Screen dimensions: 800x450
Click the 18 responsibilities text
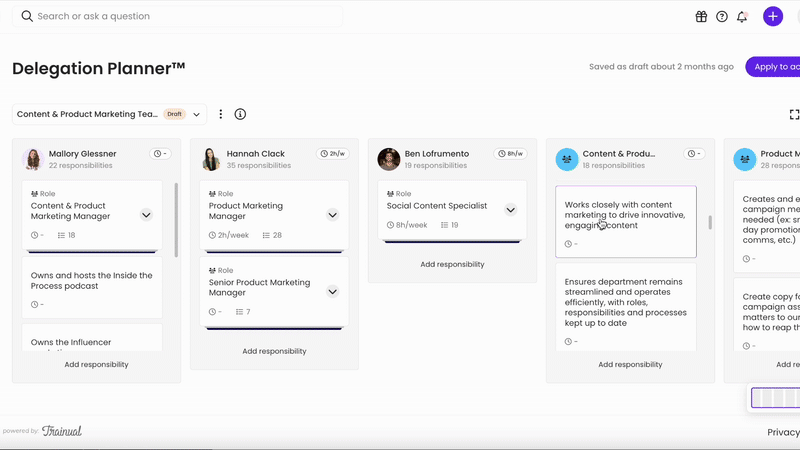(614, 165)
